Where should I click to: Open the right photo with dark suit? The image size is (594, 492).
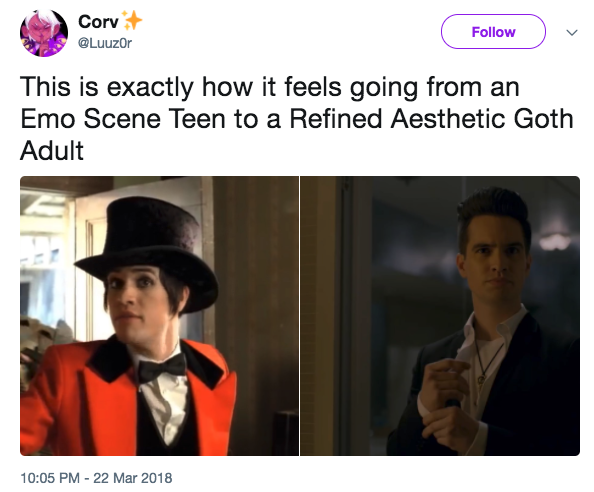440,316
